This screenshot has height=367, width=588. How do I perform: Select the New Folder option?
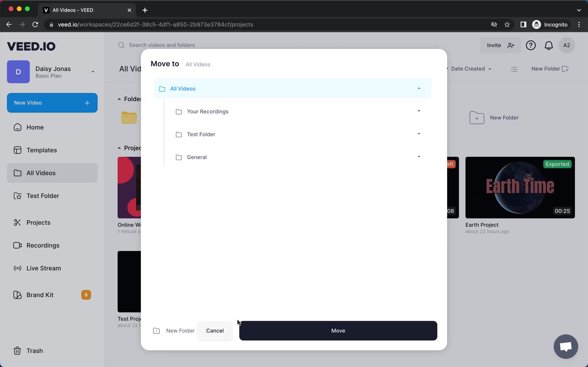(174, 331)
